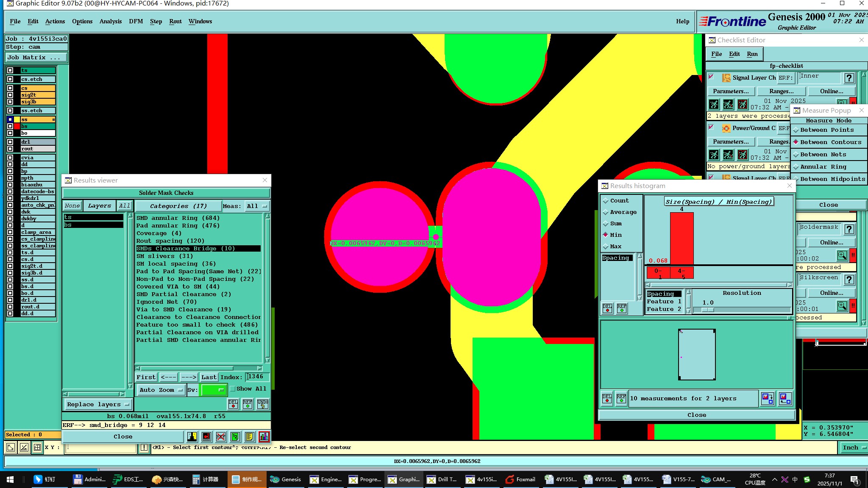This screenshot has width=868, height=488.
Task: Click the crossed-out REF icon
Action: 220,436
